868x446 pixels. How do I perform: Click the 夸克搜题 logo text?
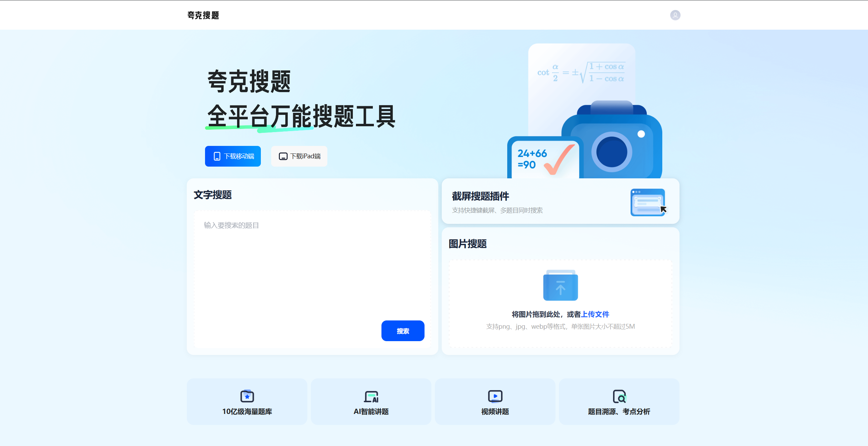[203, 15]
